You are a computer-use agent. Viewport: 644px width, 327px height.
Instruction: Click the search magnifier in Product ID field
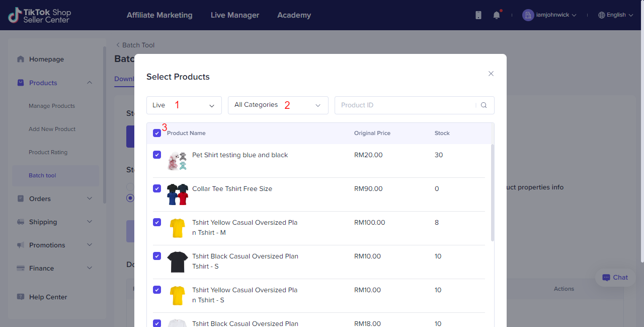(x=484, y=105)
